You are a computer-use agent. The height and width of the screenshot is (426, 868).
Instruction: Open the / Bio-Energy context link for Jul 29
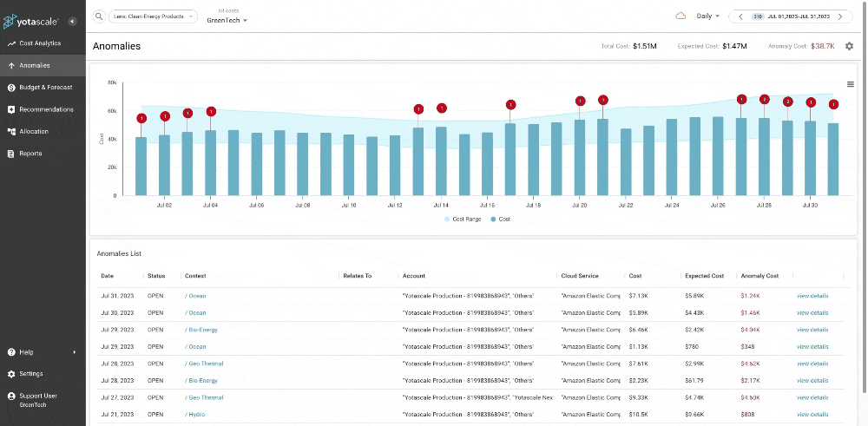(201, 330)
